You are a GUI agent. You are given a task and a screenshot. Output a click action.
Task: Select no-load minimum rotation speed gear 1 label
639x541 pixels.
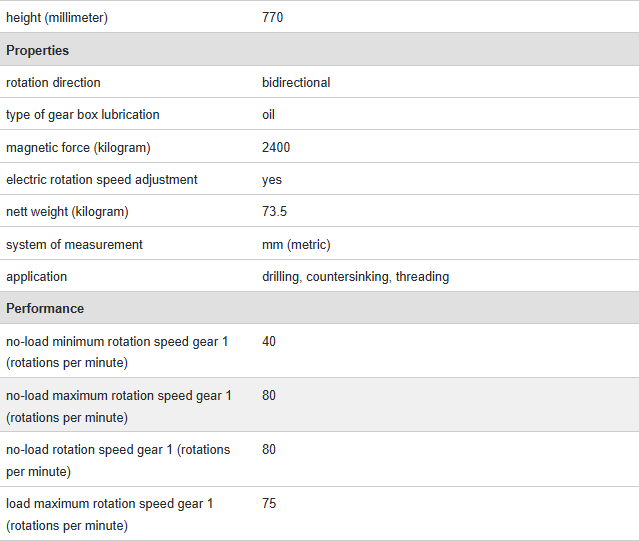coord(117,351)
